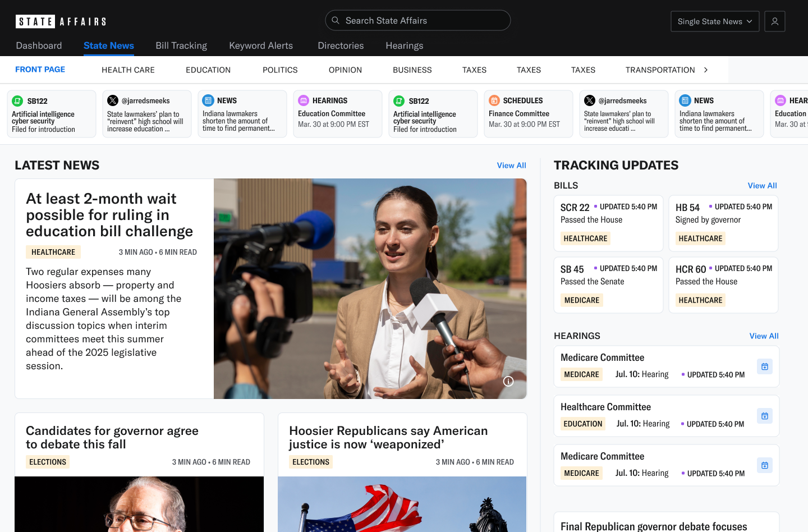Click the search magnifier icon

click(x=336, y=20)
